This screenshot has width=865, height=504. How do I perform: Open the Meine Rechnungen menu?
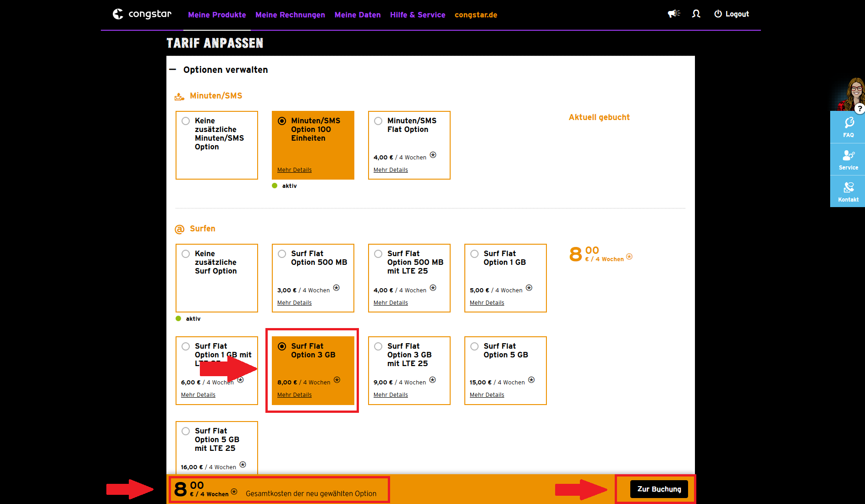coord(290,15)
